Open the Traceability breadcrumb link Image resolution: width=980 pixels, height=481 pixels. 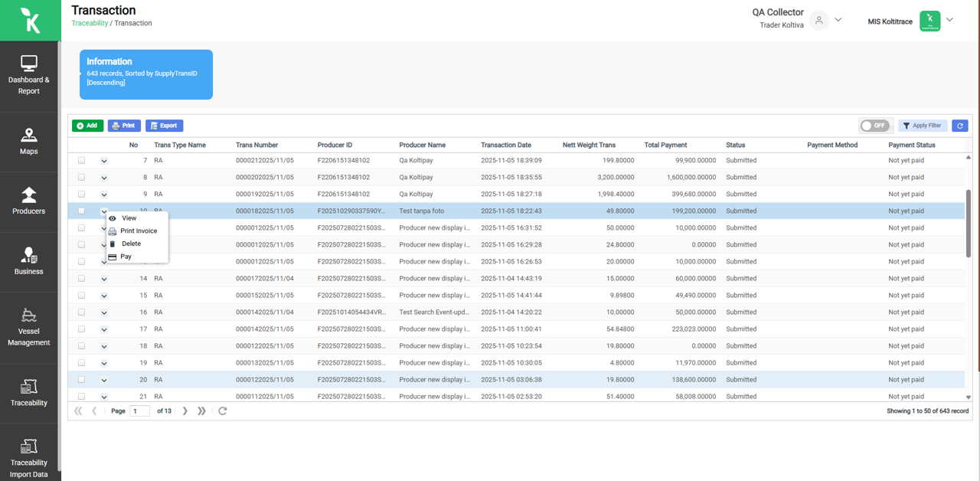(x=90, y=23)
